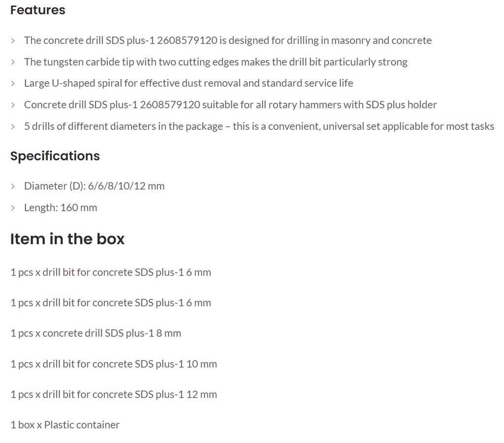Click chevron bullet beside 5 drills of different diameters
This screenshot has width=504, height=443.
(x=13, y=127)
